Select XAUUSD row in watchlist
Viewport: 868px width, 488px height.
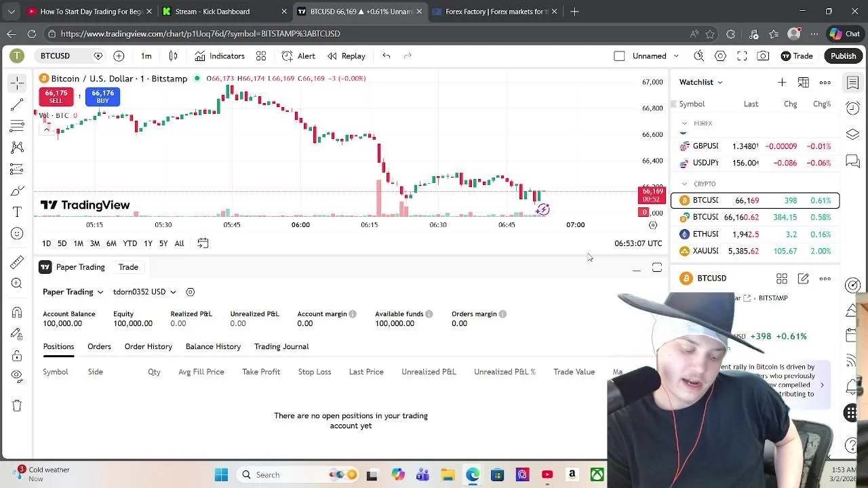[x=755, y=251]
